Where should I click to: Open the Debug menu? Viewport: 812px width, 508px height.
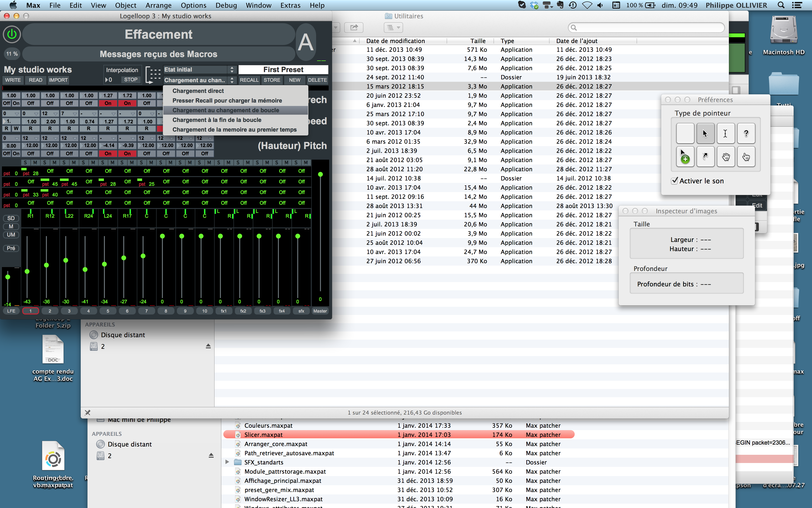coord(226,5)
